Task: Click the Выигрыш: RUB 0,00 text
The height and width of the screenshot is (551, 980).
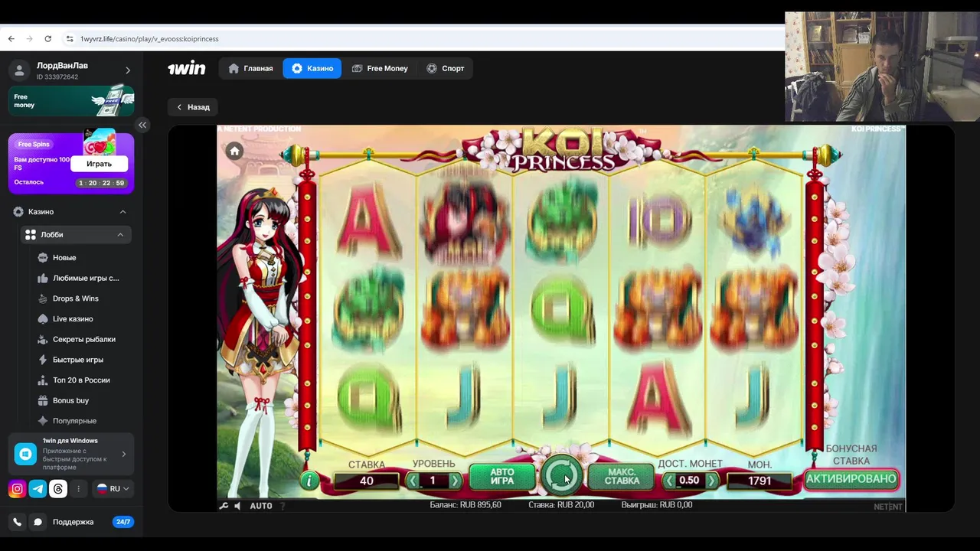Action: coord(657,505)
